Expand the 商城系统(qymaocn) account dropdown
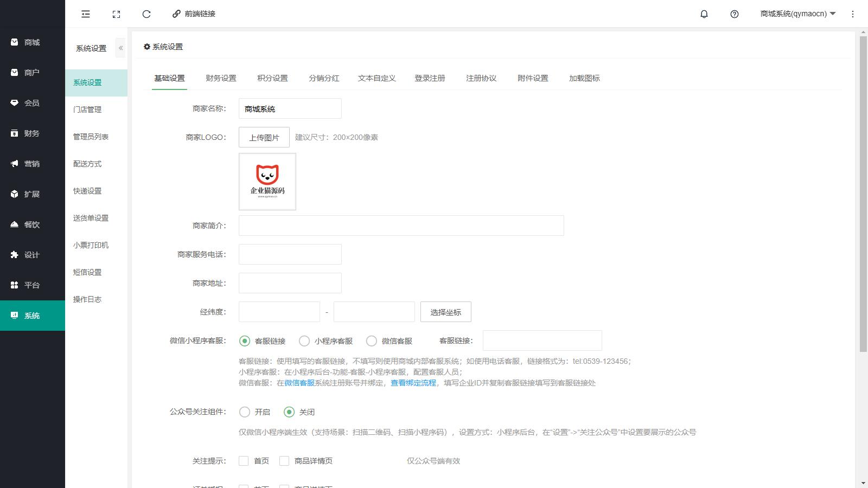 [x=797, y=14]
